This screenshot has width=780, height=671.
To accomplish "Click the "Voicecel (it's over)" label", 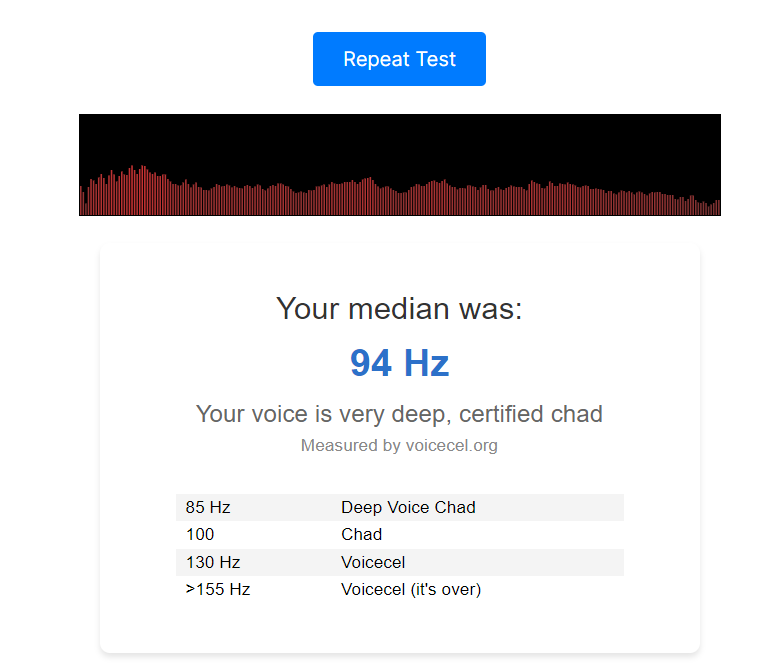I will [x=411, y=589].
